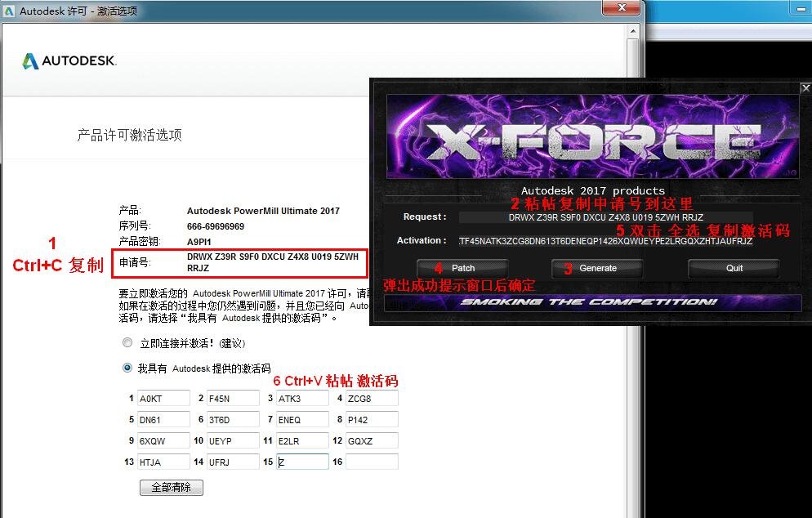This screenshot has width=812, height=518.
Task: Click the Activation field in X-FORCE
Action: [606, 241]
